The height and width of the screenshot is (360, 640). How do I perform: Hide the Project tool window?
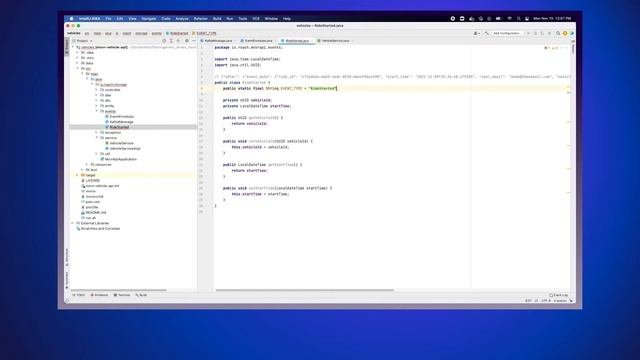click(193, 41)
